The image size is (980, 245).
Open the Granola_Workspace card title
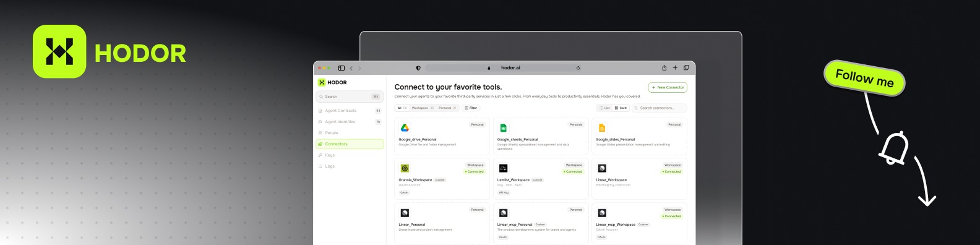(x=415, y=179)
